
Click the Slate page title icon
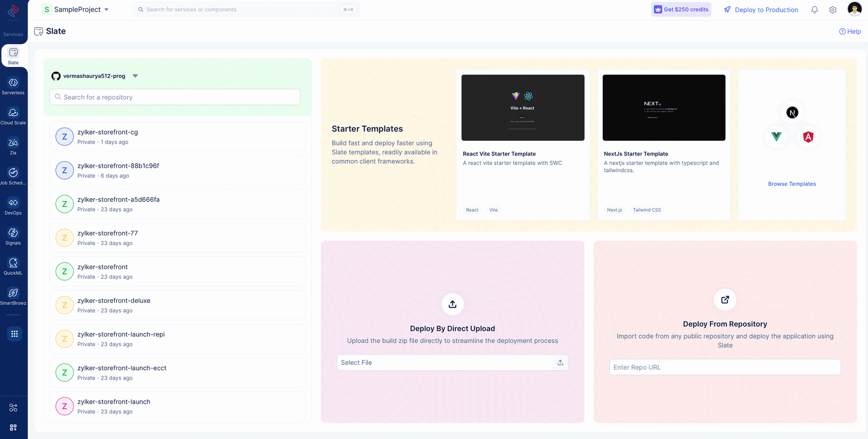[x=38, y=31]
